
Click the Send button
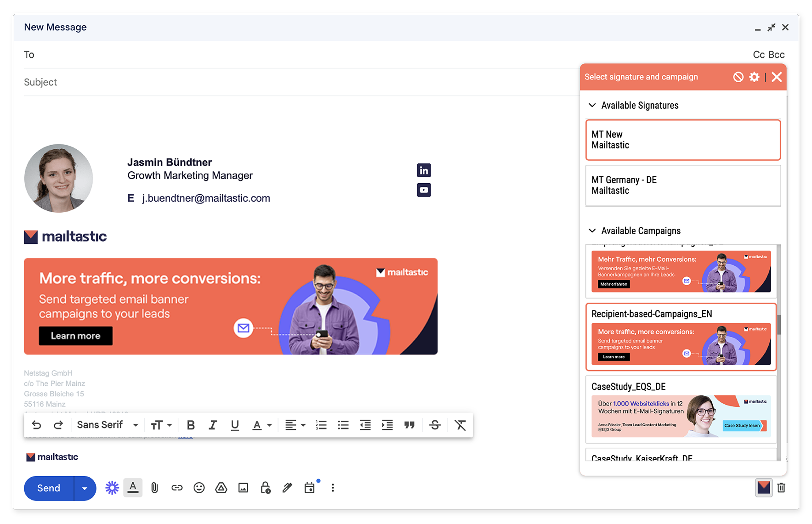(x=49, y=488)
